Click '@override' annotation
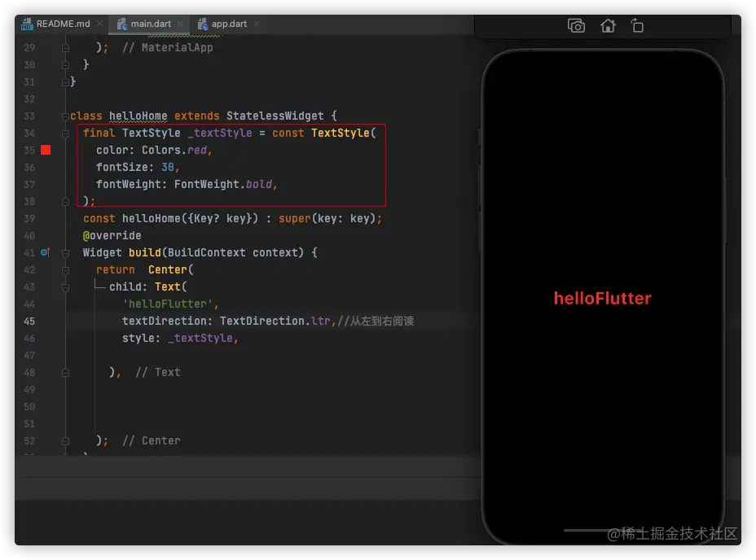The width and height of the screenshot is (756, 560). tap(112, 236)
